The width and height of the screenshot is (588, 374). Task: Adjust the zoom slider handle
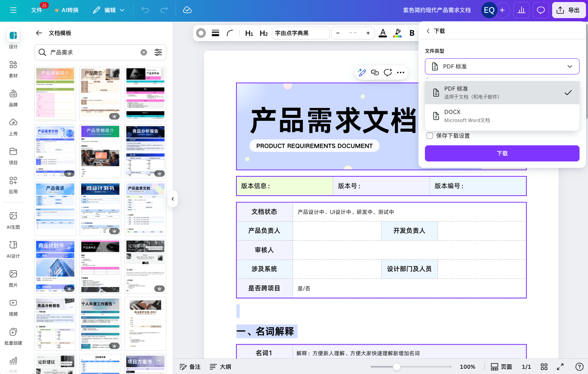[397, 367]
